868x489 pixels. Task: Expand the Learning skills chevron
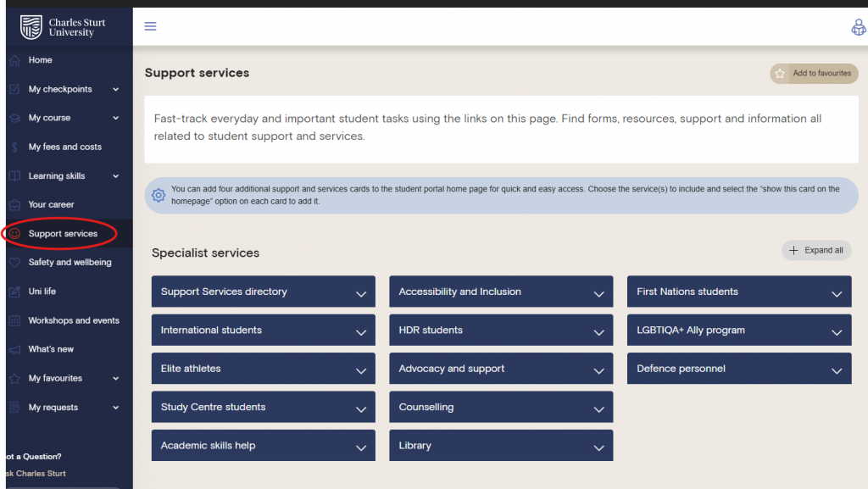pyautogui.click(x=116, y=176)
